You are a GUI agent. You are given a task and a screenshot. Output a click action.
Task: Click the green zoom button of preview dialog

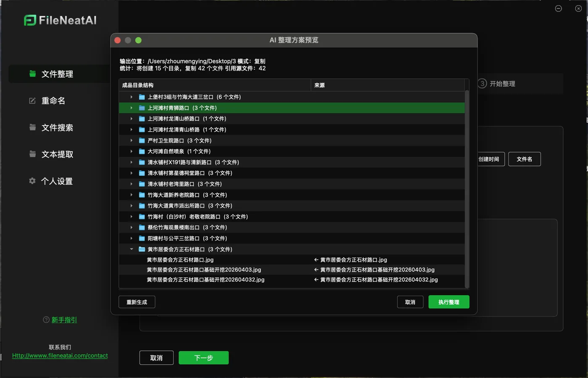coord(138,40)
